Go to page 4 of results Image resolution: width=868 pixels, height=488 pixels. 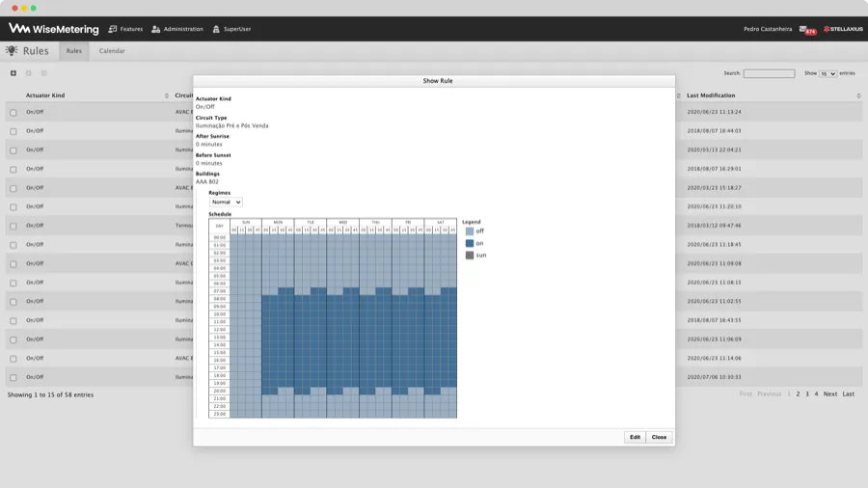coord(816,393)
